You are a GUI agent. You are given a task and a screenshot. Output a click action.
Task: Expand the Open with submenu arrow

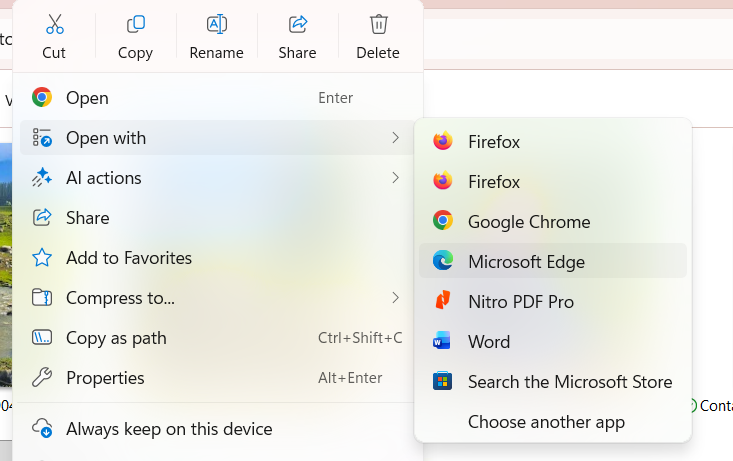tap(395, 137)
